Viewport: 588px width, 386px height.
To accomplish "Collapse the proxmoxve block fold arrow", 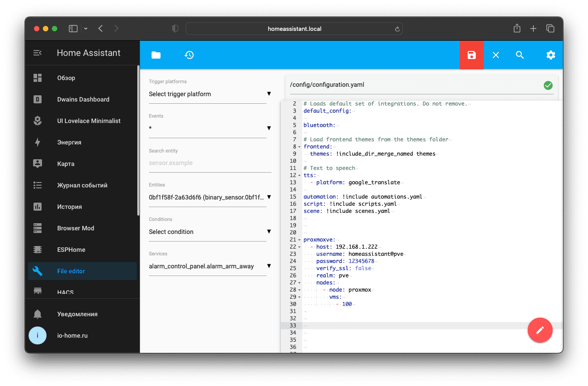I will click(300, 240).
